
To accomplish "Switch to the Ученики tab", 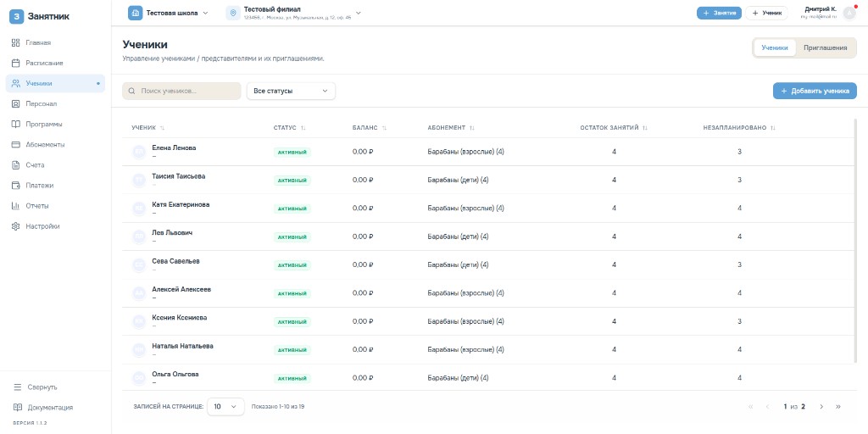I will [x=775, y=47].
